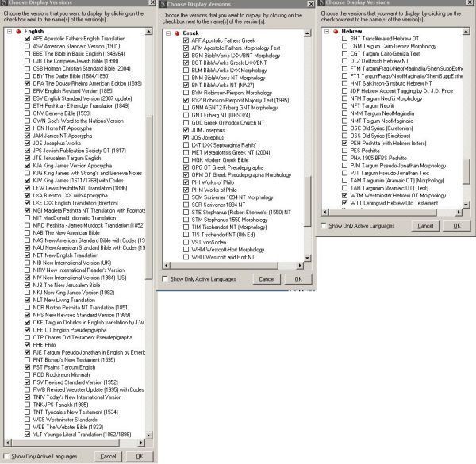Uncheck APE Apostolic Fathers English Translation
This screenshot has height=464, width=476.
click(x=27, y=39)
